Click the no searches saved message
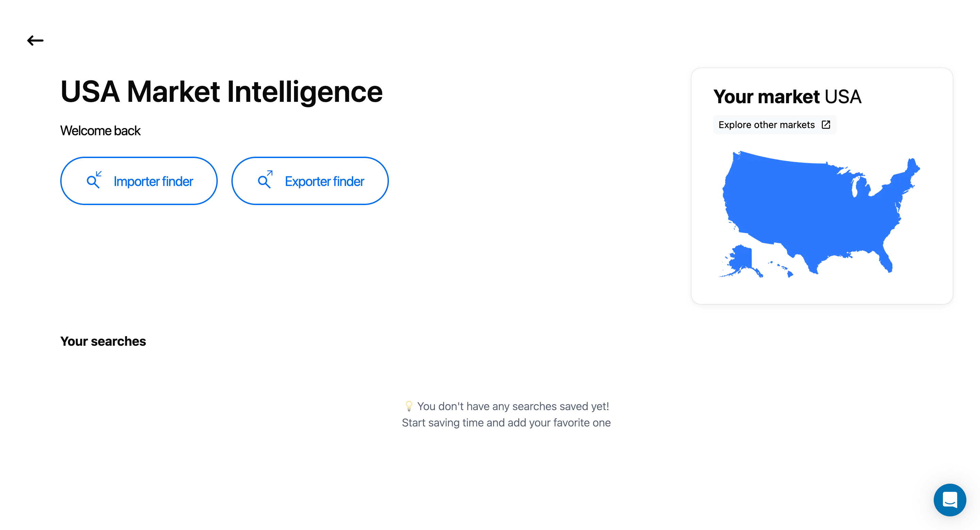The image size is (980, 530). coord(513,406)
